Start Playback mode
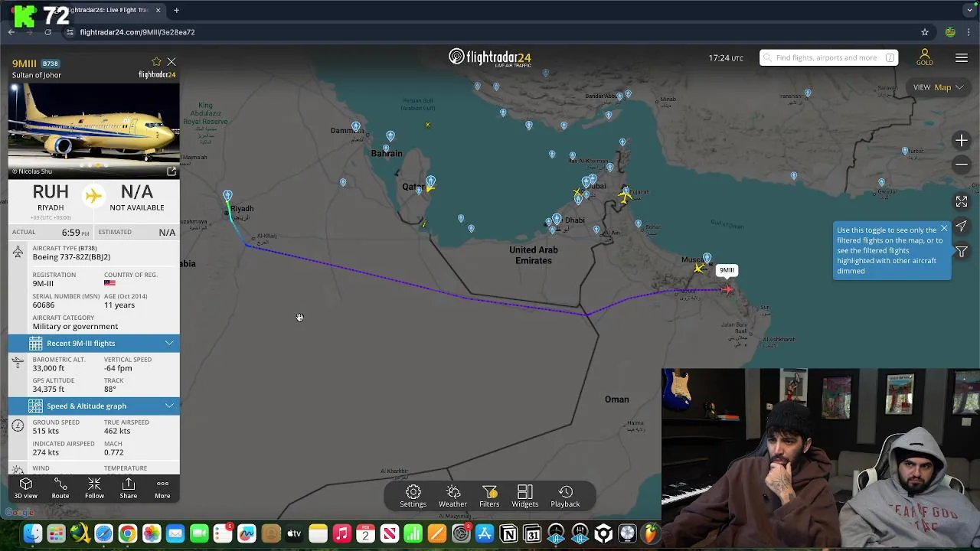Screen dimensions: 980x551 tap(566, 496)
